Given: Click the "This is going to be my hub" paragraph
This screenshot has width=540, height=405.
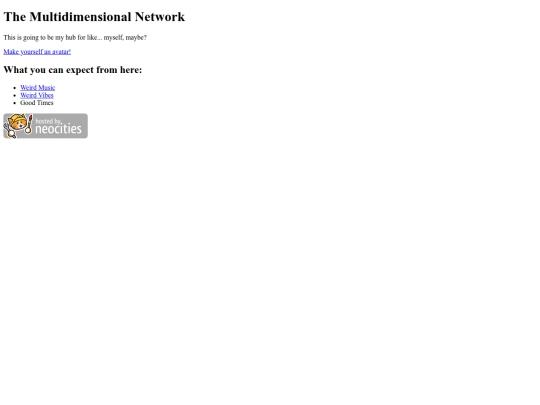Looking at the screenshot, I should (x=75, y=37).
